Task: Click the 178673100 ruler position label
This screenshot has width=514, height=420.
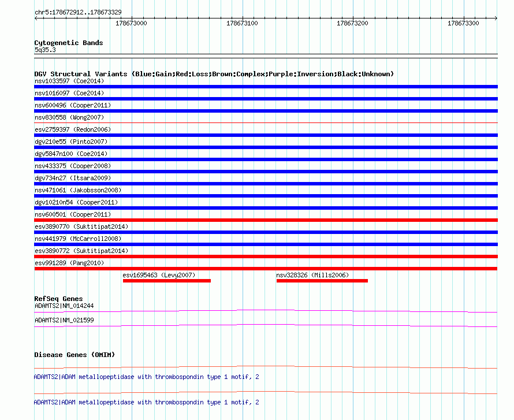Action: [x=242, y=23]
